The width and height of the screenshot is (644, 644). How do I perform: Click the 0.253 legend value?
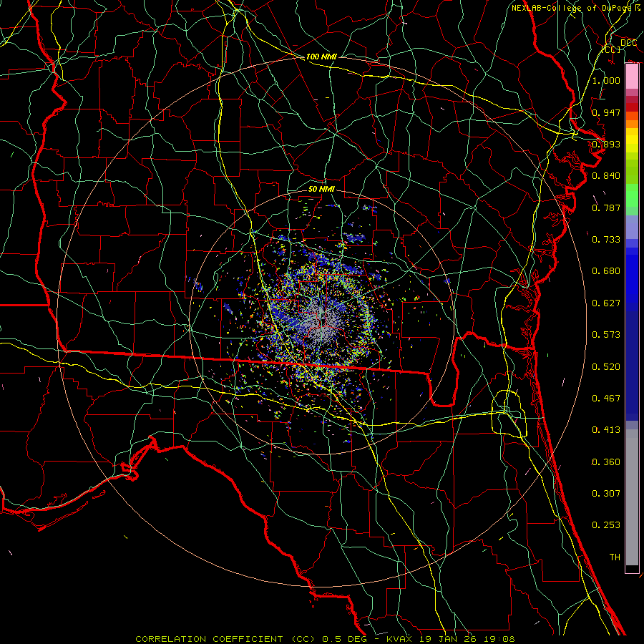click(x=606, y=525)
